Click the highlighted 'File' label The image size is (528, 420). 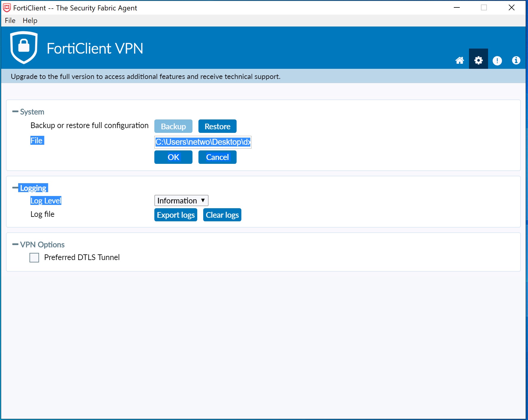[x=37, y=141]
